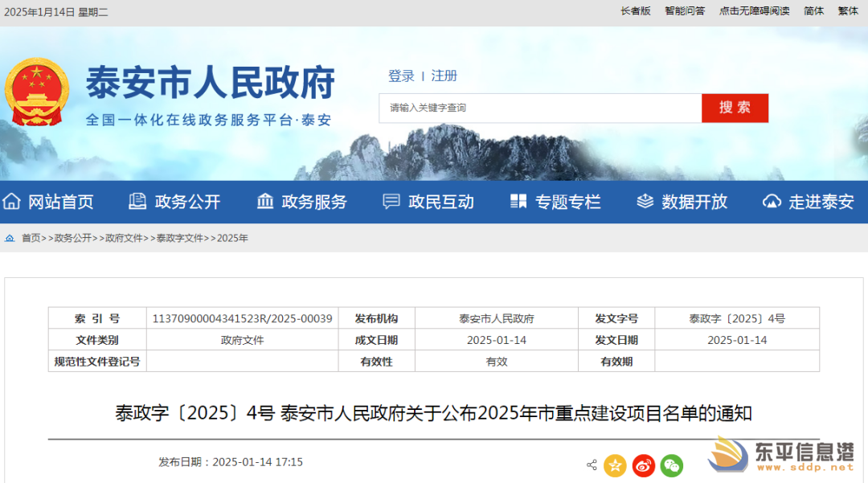Image resolution: width=868 pixels, height=483 pixels.
Task: Click the share icon
Action: click(x=592, y=465)
